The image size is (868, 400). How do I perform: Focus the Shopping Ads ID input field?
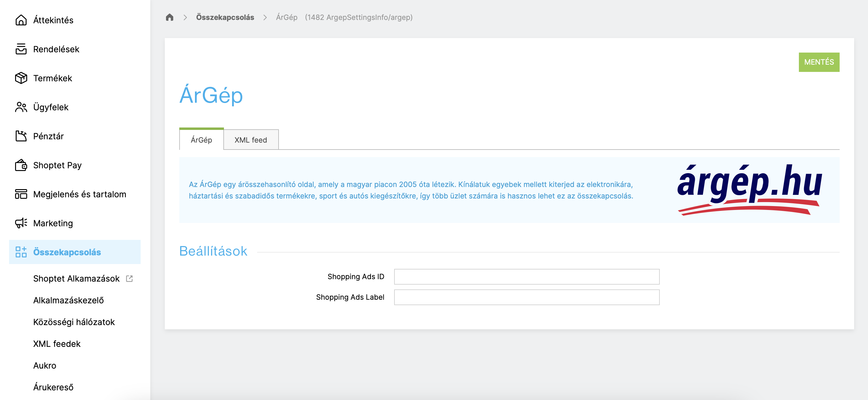tap(527, 276)
